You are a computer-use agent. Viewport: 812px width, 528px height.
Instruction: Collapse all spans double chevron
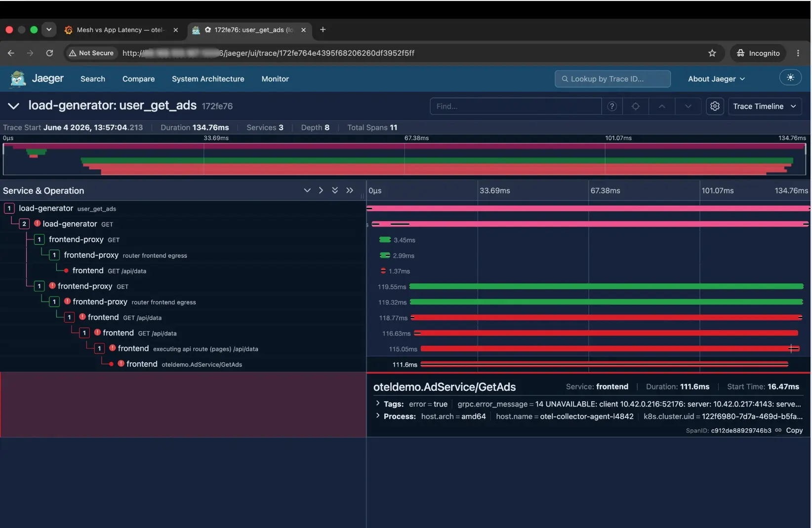[x=350, y=190]
